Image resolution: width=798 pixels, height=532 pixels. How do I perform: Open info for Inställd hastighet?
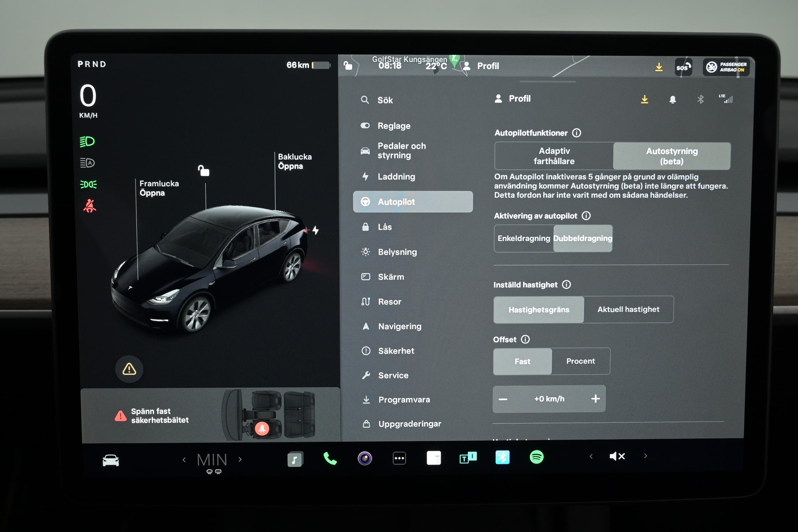tap(566, 284)
